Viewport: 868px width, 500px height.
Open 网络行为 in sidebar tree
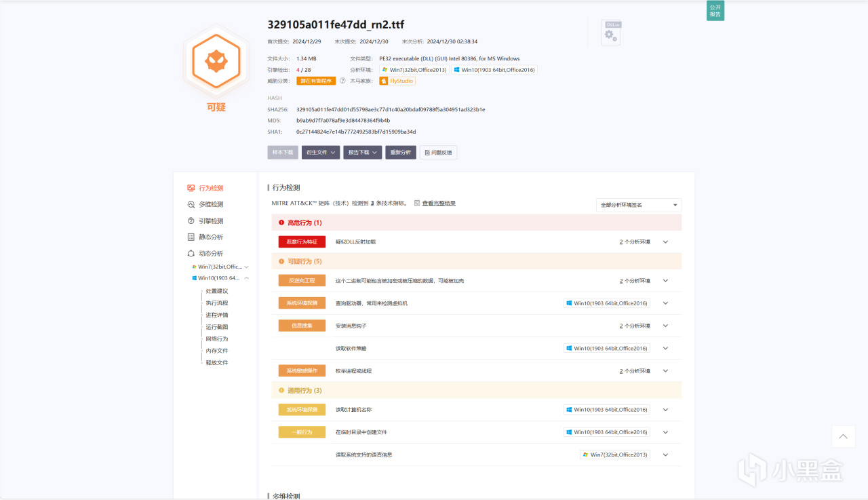point(217,339)
